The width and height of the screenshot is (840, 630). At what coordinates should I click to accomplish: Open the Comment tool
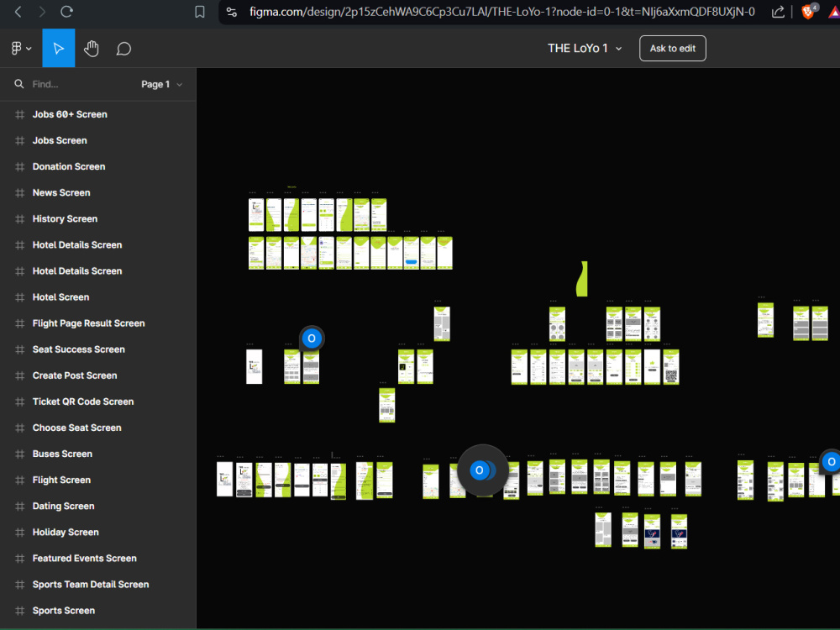coord(123,48)
